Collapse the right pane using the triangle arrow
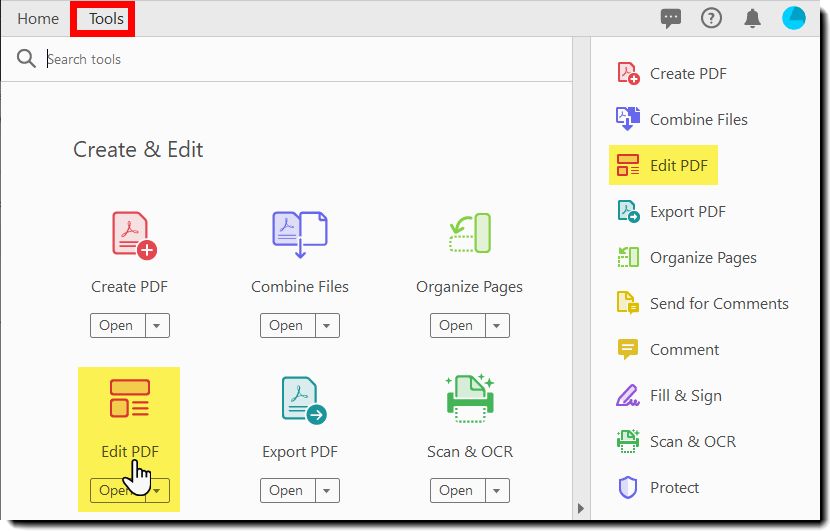The image size is (830, 531). coord(581,509)
